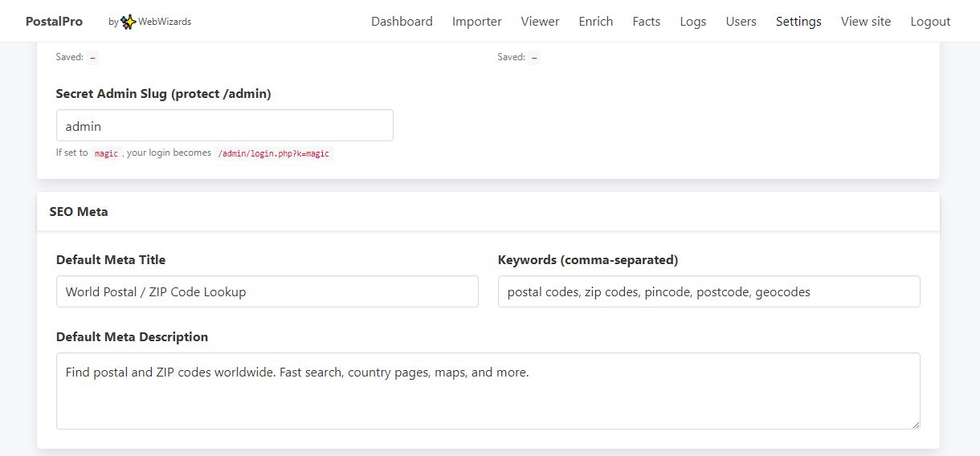Click the WebWizards text beside the logo
This screenshot has height=456, width=980.
[165, 22]
